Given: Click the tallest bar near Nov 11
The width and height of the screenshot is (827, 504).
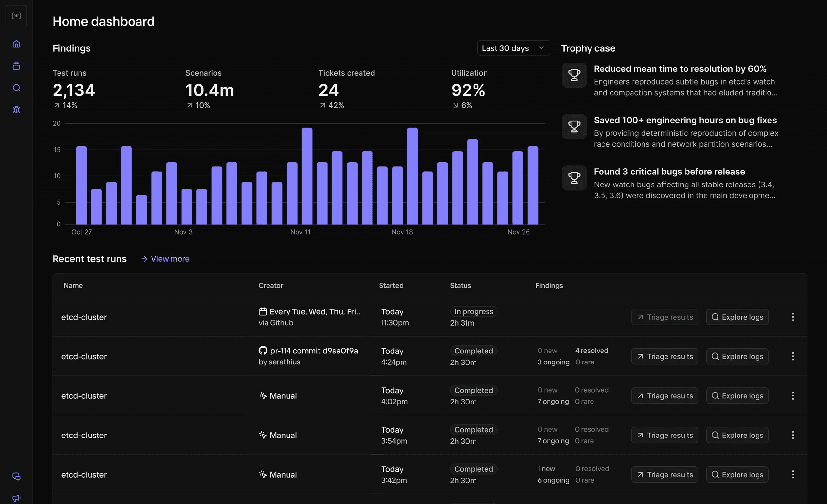Looking at the screenshot, I should (x=307, y=176).
